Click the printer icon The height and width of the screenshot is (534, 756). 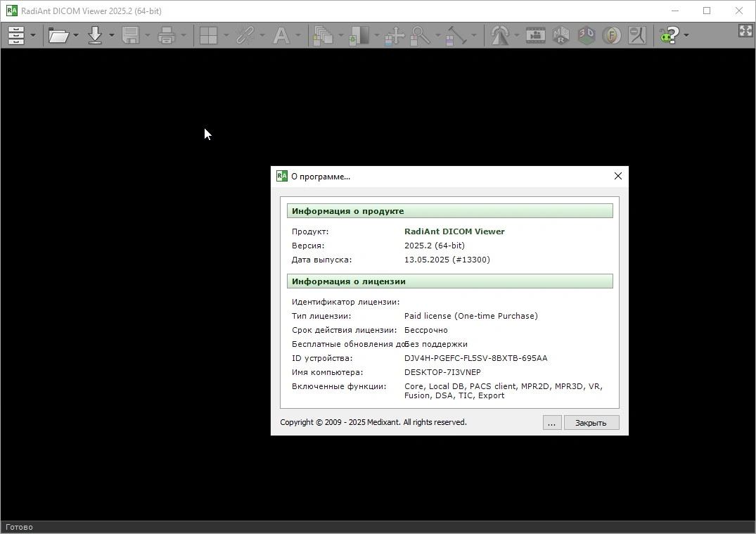tap(167, 35)
